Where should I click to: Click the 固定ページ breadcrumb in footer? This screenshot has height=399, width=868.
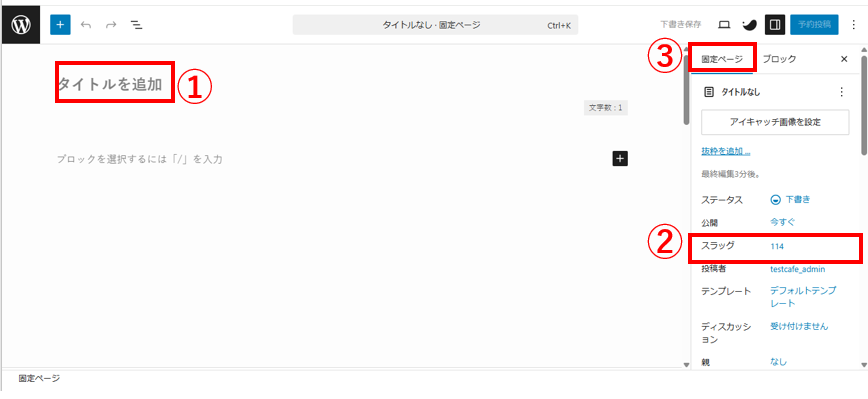click(x=39, y=379)
